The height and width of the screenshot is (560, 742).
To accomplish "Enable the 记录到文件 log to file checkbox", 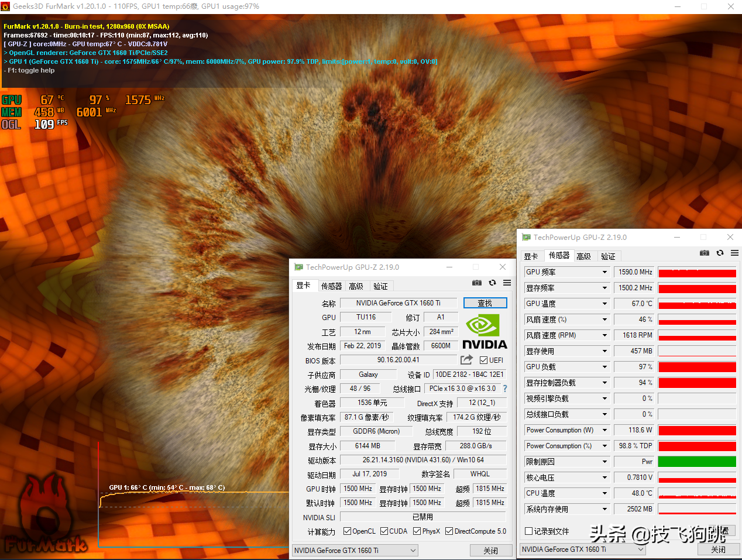I will 528,531.
